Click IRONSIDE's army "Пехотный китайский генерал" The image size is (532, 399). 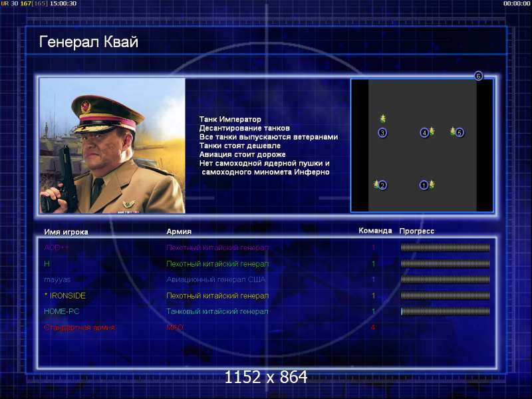pos(217,296)
